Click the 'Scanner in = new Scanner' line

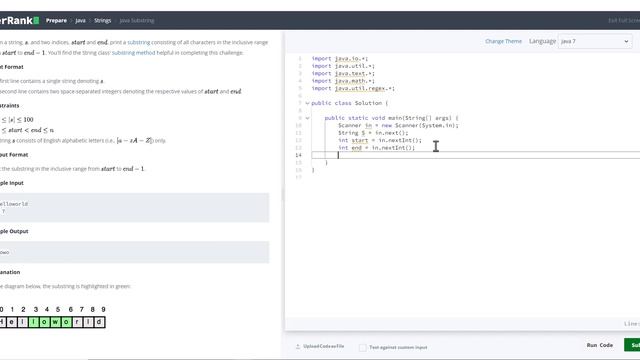point(398,125)
